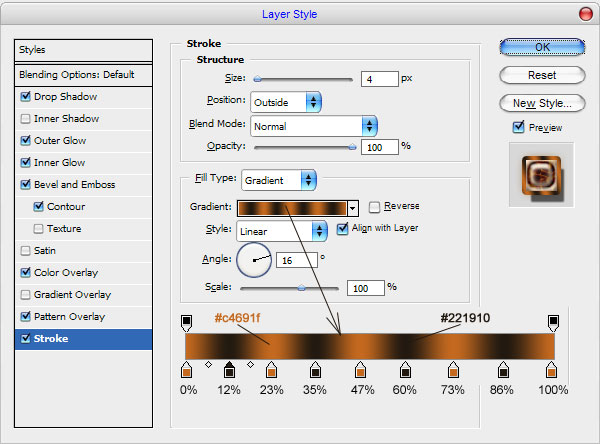
Task: Toggle the Bevel and Emboss checkbox
Action: coord(26,184)
